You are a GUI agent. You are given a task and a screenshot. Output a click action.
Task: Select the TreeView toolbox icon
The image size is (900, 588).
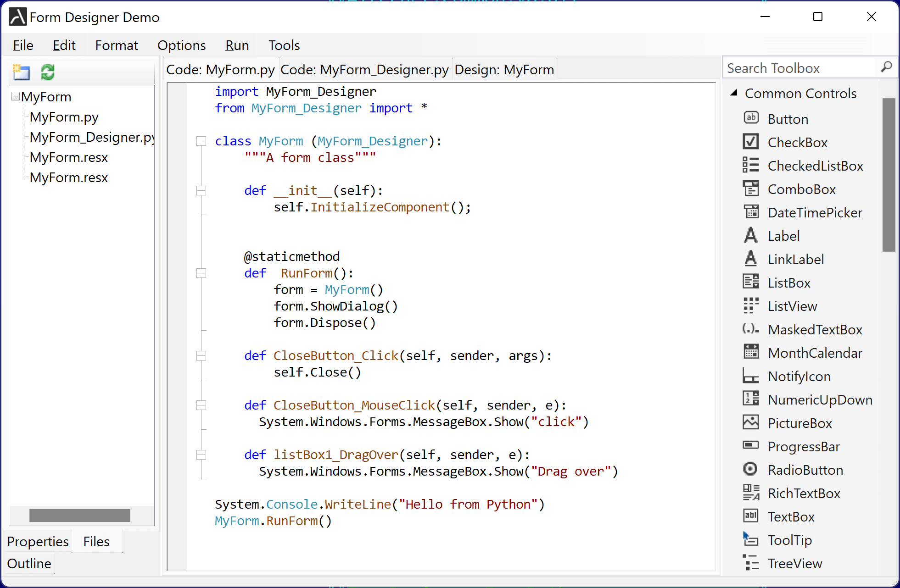point(750,563)
